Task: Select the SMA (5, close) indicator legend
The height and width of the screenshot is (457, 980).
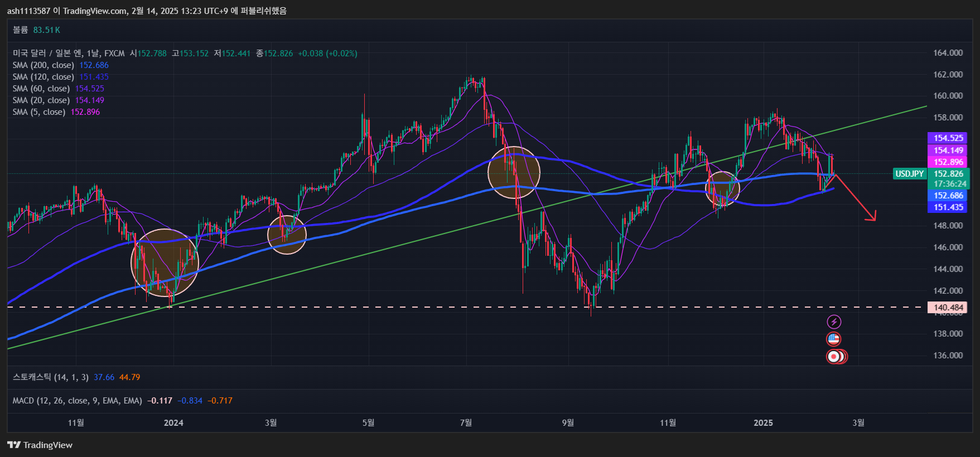Action: [x=39, y=112]
